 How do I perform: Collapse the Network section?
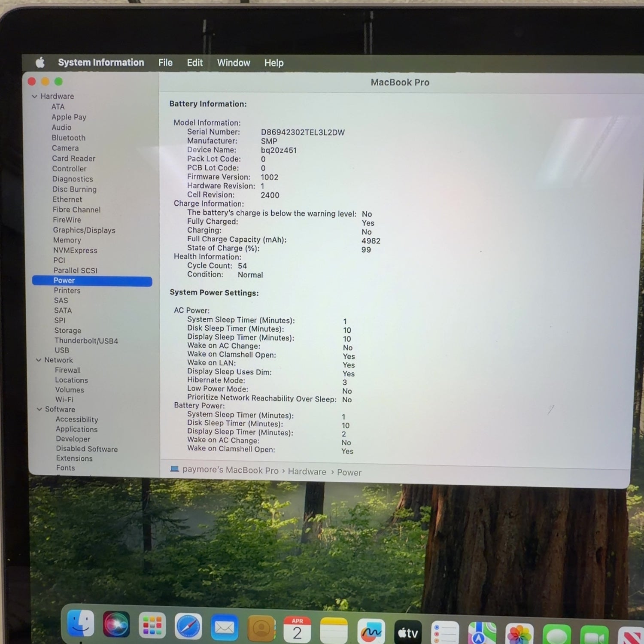click(x=39, y=360)
